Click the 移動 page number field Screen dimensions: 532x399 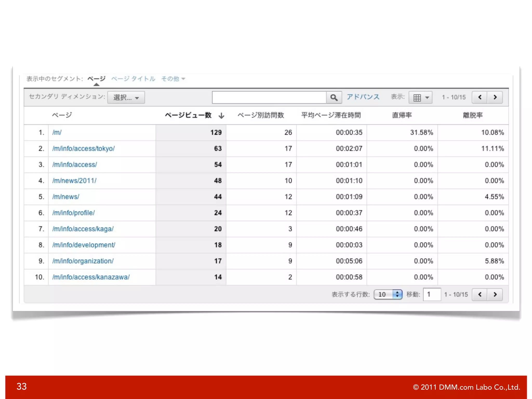[x=432, y=295]
